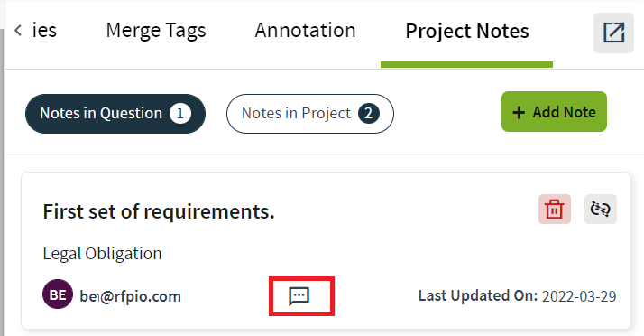Click the Add Note button
Viewport: 644px width, 336px height.
point(554,111)
